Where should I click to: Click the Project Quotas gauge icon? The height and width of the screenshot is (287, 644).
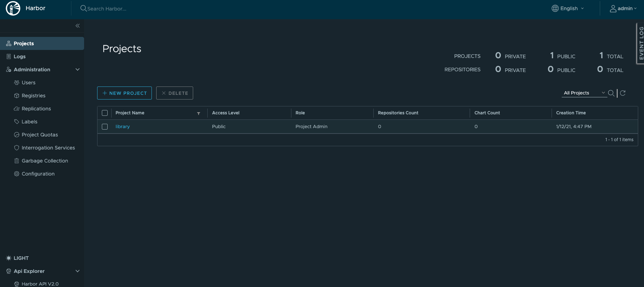17,135
